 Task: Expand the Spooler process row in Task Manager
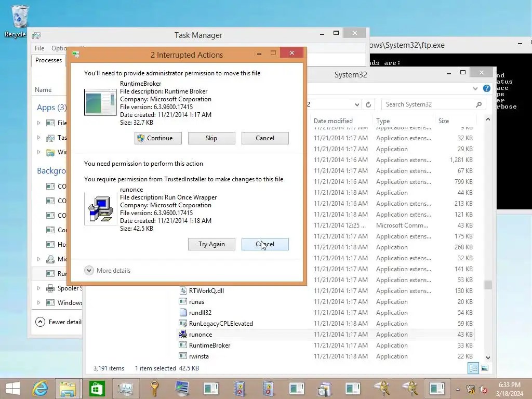38,288
